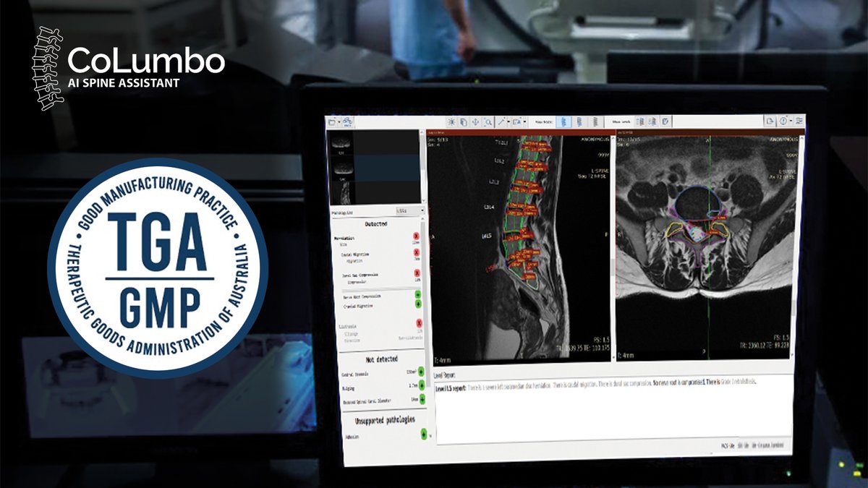This screenshot has width=868, height=488.
Task: Toggle the red X next to Herniation
Action: pos(416,236)
